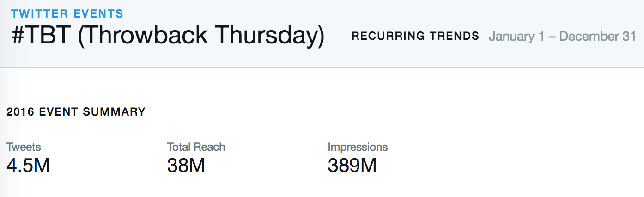
Task: Click the 2016 EVENT SUMMARY heading
Action: pos(76,112)
